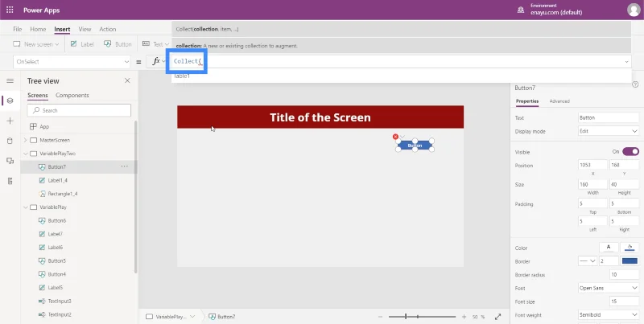Click the border color swatch
The width and height of the screenshot is (644, 324).
(x=630, y=260)
